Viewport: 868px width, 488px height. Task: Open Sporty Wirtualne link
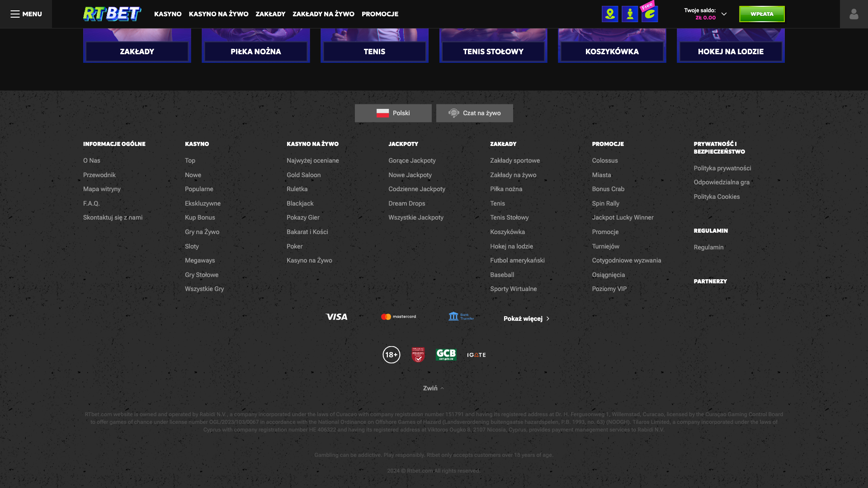point(514,289)
